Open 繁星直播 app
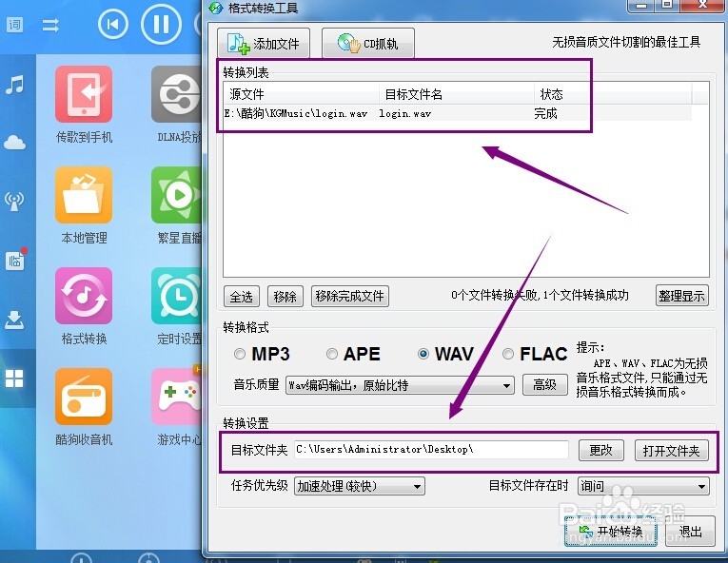The image size is (728, 563). click(x=176, y=195)
